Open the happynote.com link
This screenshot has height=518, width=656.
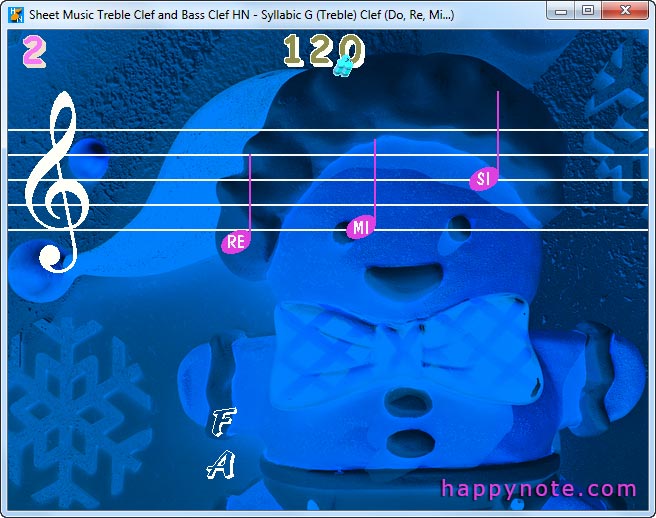[x=539, y=488]
